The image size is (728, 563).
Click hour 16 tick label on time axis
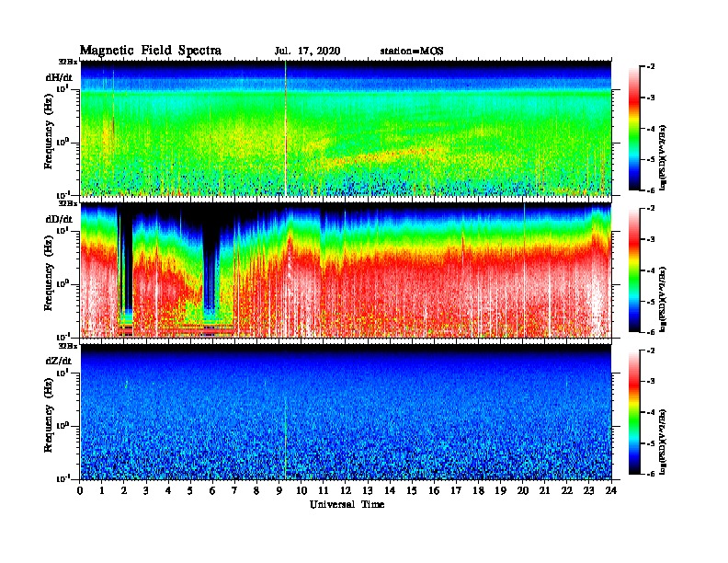point(434,490)
